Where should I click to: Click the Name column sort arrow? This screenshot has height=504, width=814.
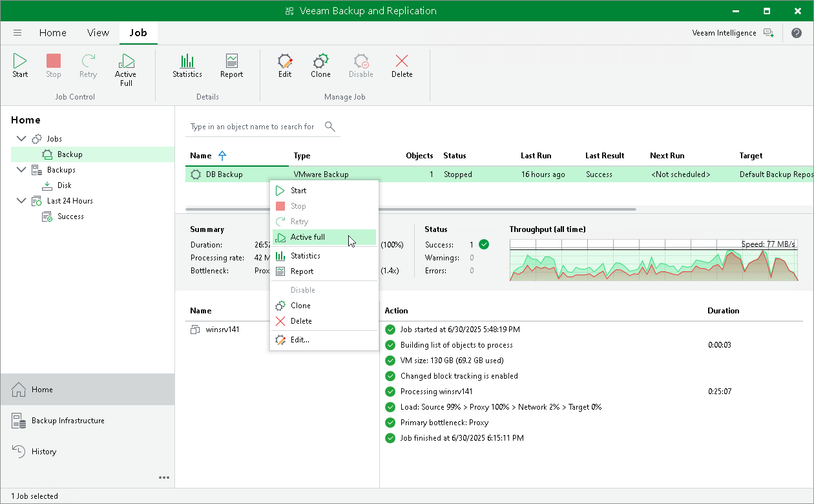(222, 156)
